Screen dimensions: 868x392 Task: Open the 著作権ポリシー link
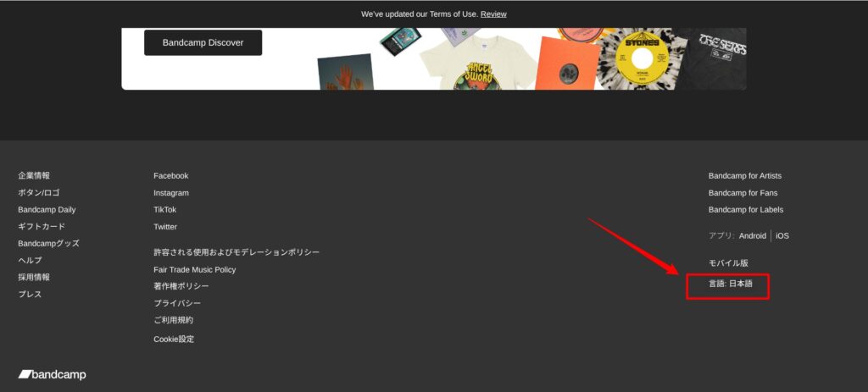181,286
